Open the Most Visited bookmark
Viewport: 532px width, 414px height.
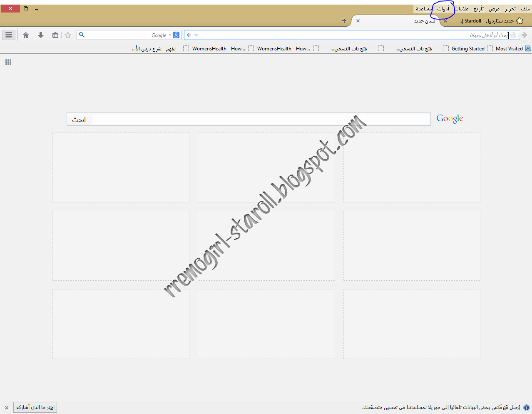(x=509, y=49)
